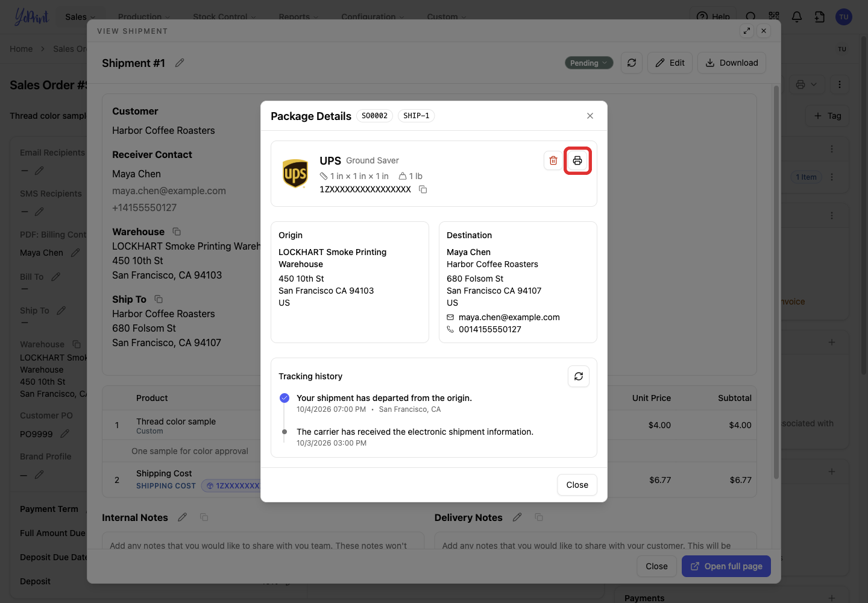Refresh the shipment status icon

tap(632, 63)
